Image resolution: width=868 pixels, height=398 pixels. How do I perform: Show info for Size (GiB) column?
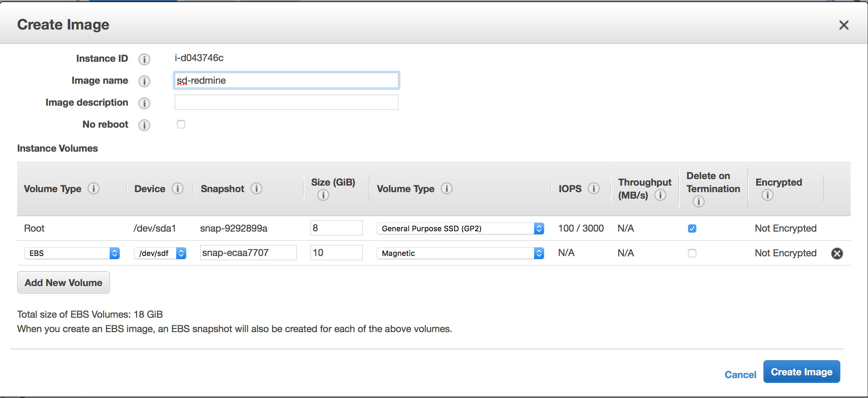tap(323, 195)
